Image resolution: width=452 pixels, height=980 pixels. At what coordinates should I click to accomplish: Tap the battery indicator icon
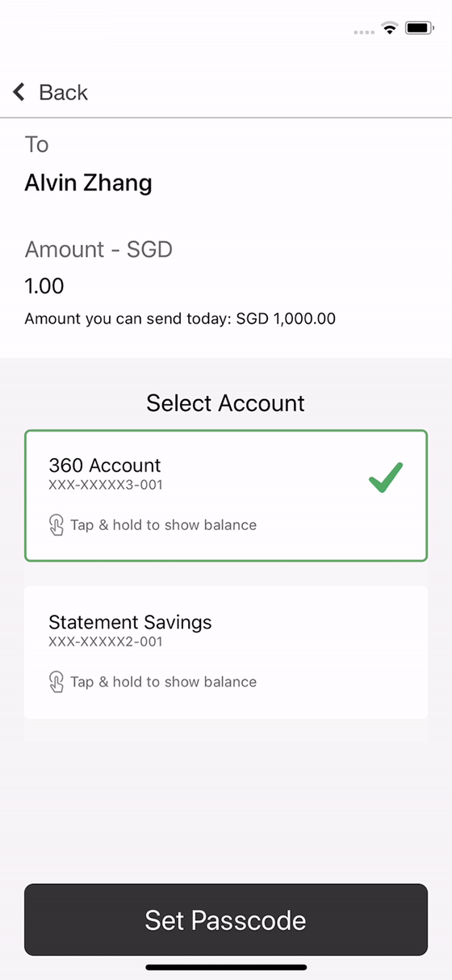420,29
